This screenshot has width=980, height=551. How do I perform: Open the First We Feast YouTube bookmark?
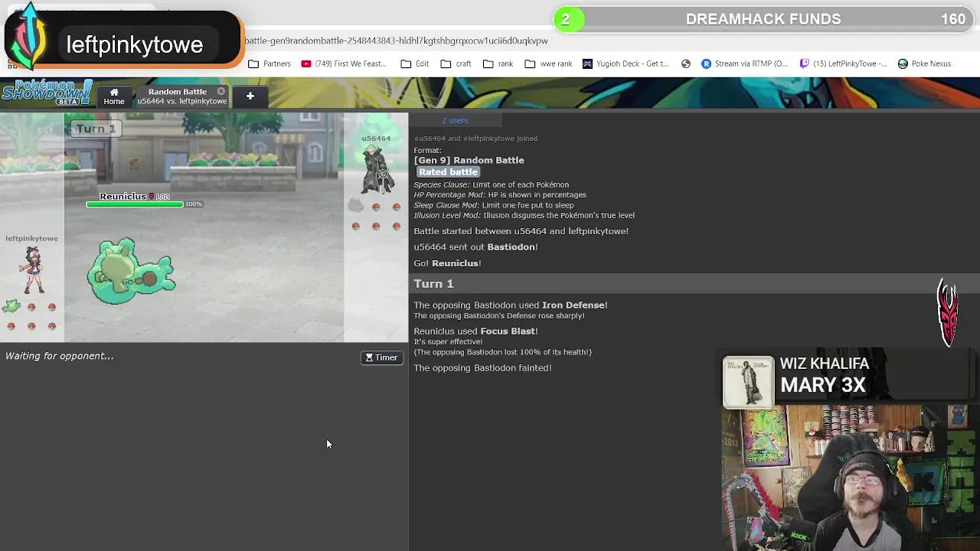[344, 64]
